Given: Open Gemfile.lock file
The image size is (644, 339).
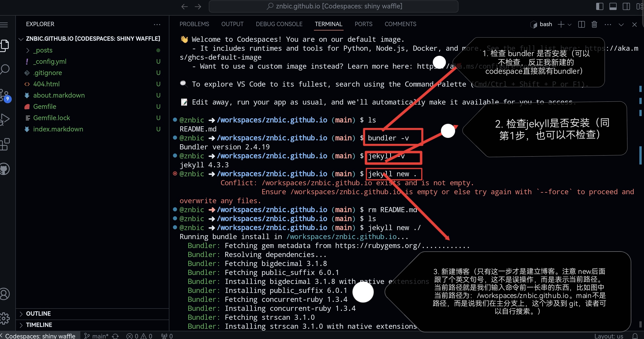Looking at the screenshot, I should pyautogui.click(x=92, y=118).
